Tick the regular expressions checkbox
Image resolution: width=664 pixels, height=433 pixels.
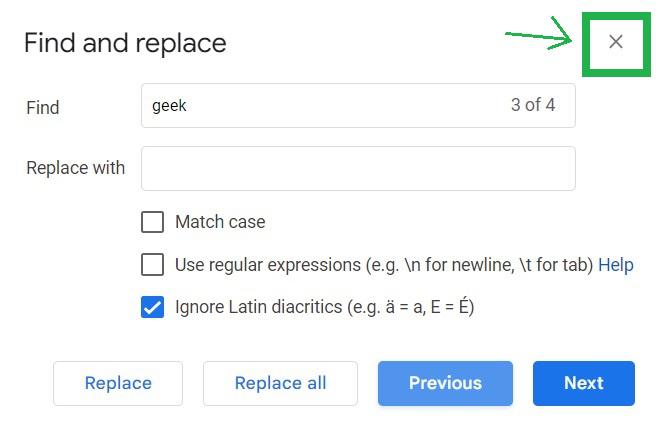[x=153, y=265]
